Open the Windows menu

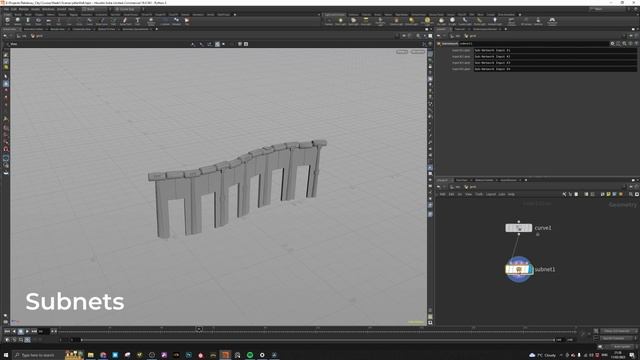(x=48, y=9)
